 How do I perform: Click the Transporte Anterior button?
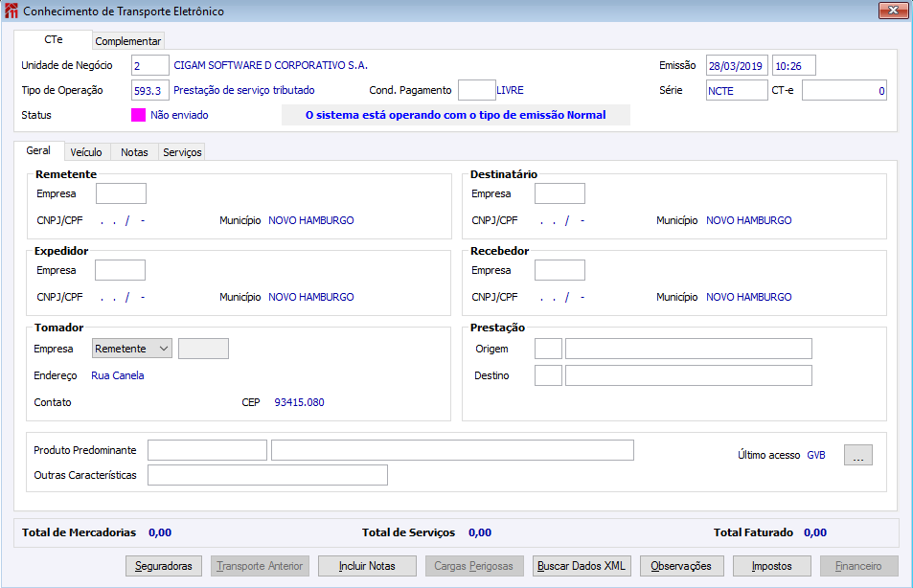(260, 566)
